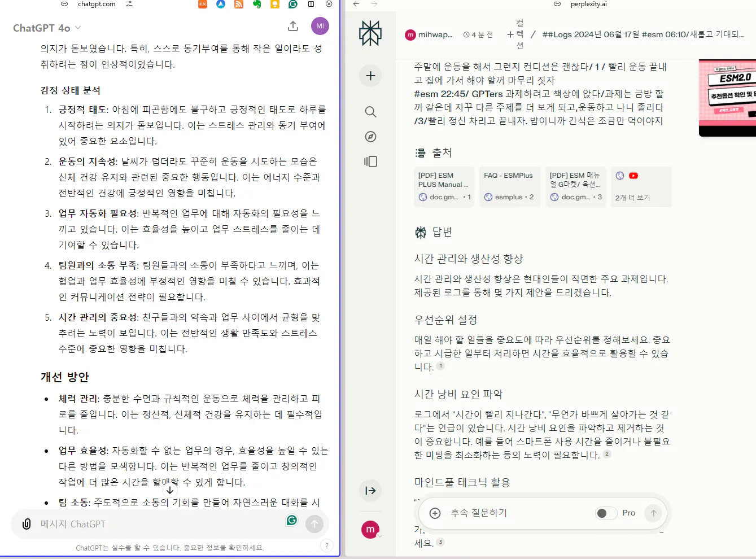The height and width of the screenshot is (559, 756).
Task: Toggle the Pro switch
Action: click(x=606, y=513)
